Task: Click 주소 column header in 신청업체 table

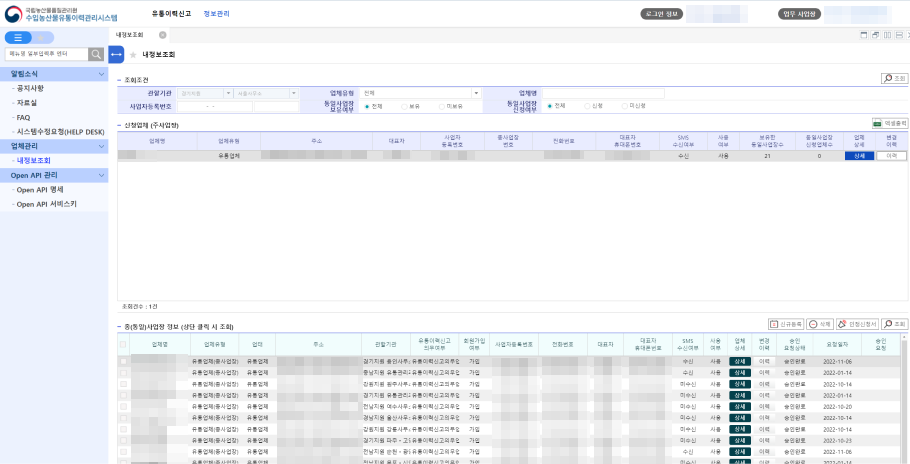Action: 316,141
